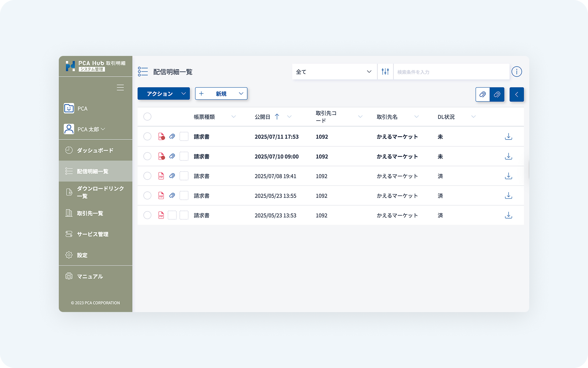Download the 2025/07/11 17:53 invoice
Screen dimensions: 588x368
pyautogui.click(x=508, y=137)
